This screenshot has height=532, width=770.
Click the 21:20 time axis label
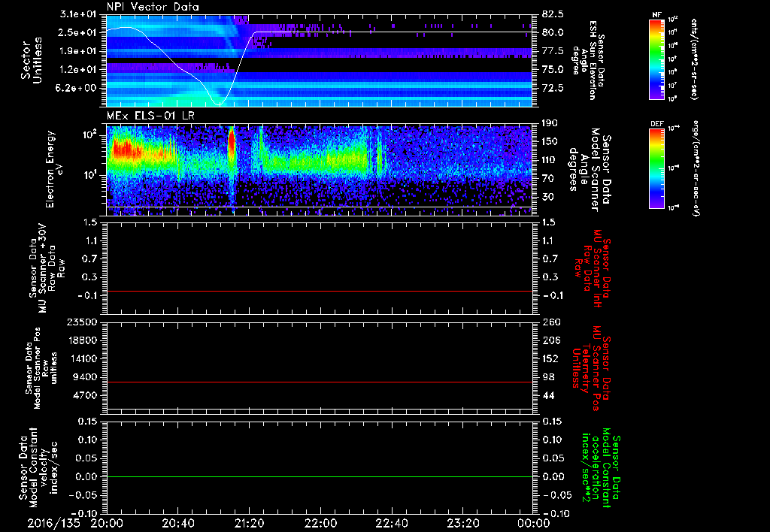coord(249,523)
